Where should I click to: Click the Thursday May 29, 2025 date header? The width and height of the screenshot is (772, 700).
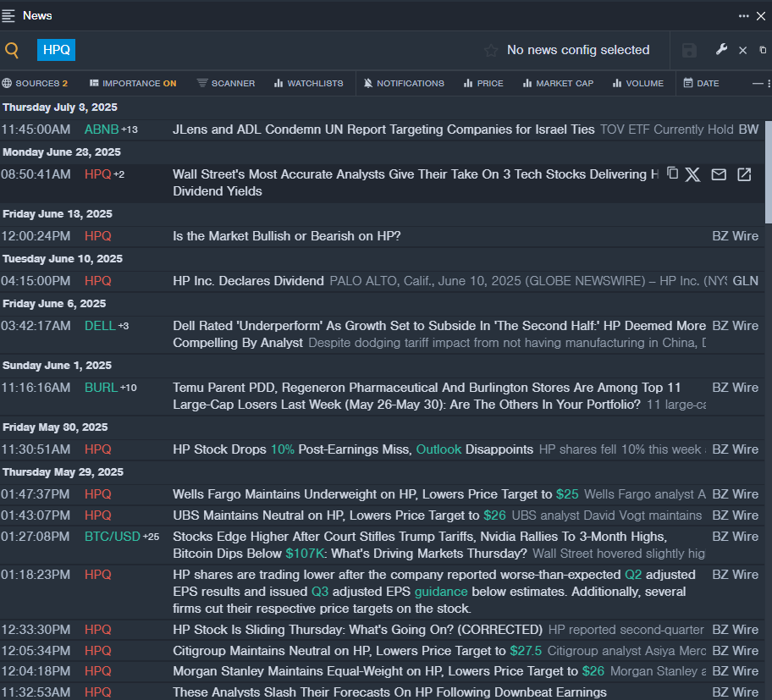pyautogui.click(x=63, y=472)
